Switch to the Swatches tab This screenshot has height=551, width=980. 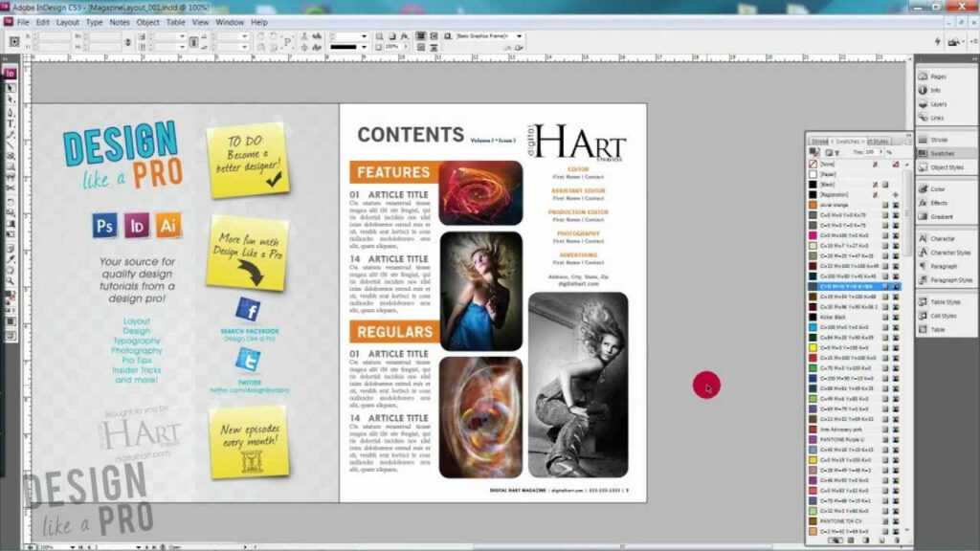click(x=847, y=142)
